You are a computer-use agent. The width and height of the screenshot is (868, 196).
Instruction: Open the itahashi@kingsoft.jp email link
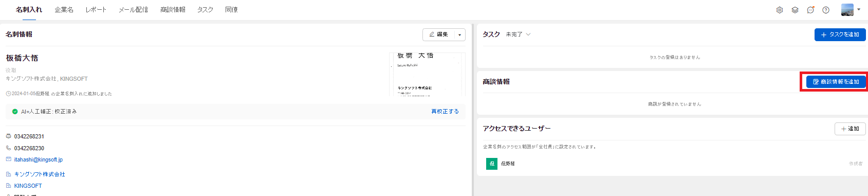coord(39,159)
